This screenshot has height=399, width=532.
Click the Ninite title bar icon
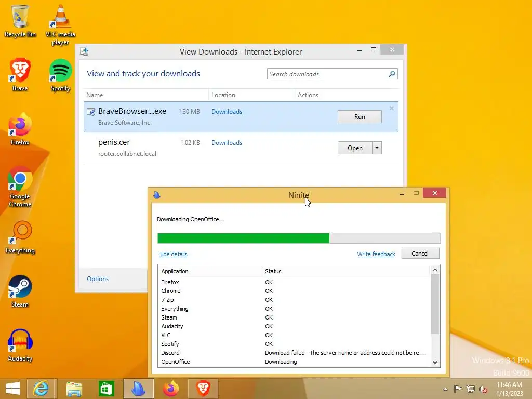coord(157,195)
